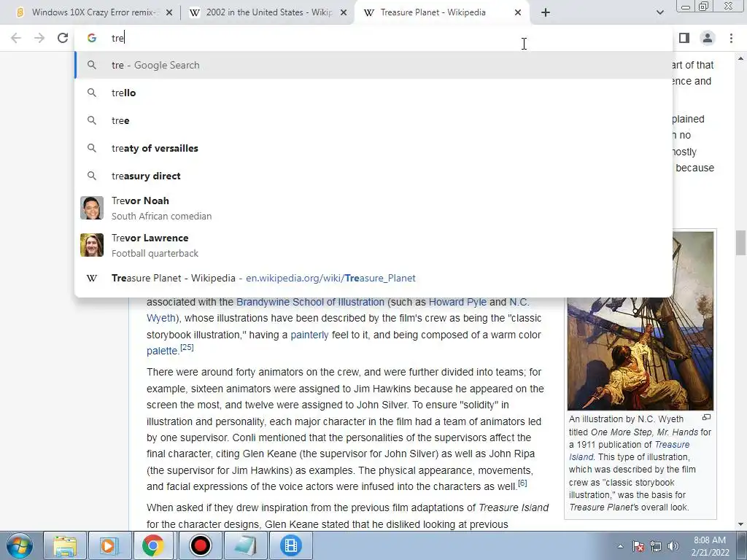Open the taskbar clock showing 8:08 AM
Viewport: 747px width, 560px height.
(711, 546)
